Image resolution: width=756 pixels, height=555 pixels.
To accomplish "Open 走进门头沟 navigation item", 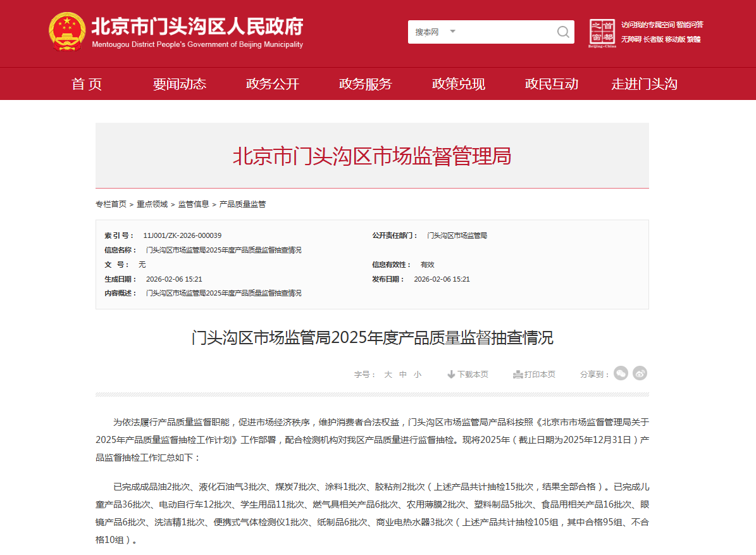I will coord(644,84).
